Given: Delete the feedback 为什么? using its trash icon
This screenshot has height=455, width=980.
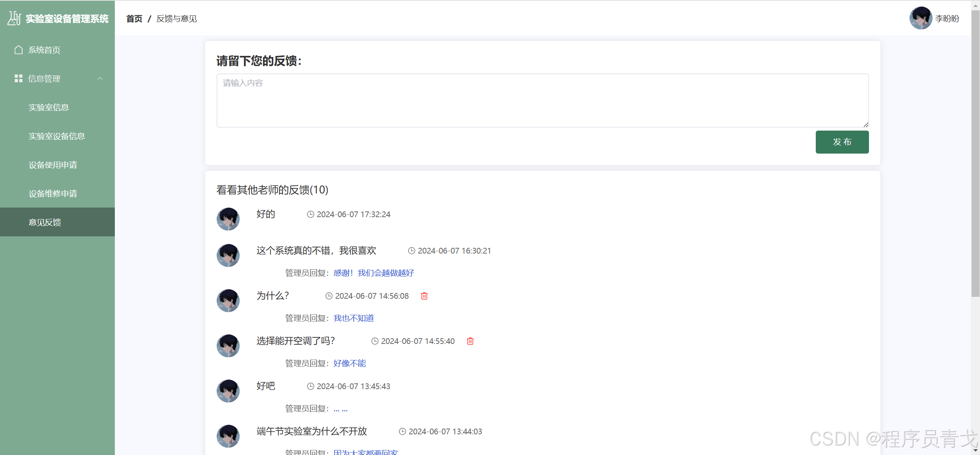Looking at the screenshot, I should point(424,296).
